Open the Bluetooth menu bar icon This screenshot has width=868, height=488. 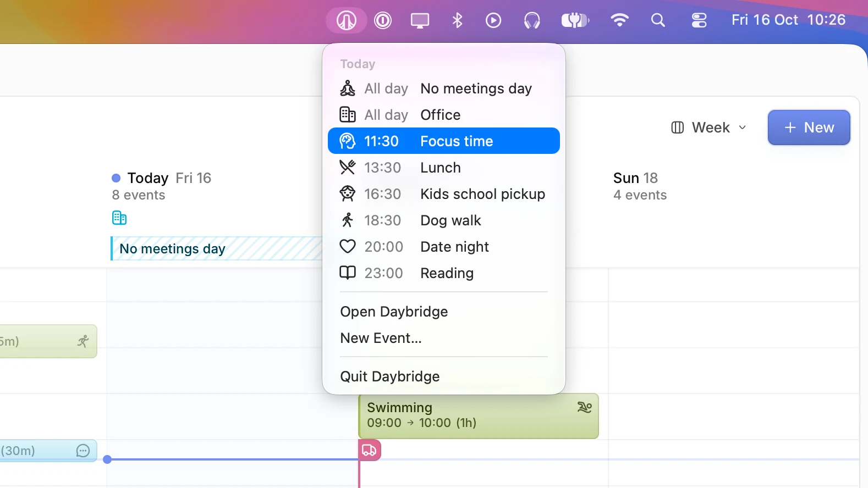point(457,21)
